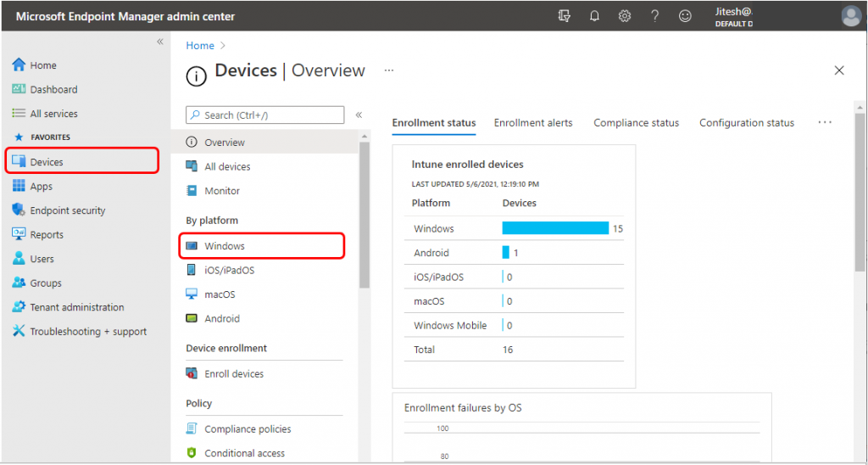Click the Windows bar showing 15 devices
Image resolution: width=868 pixels, height=465 pixels.
[555, 228]
